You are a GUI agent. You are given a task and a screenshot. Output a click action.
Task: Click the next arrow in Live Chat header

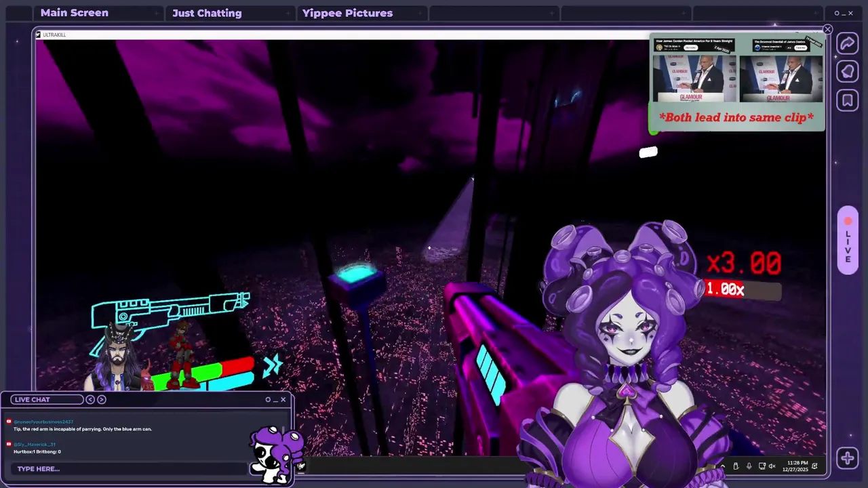point(102,399)
